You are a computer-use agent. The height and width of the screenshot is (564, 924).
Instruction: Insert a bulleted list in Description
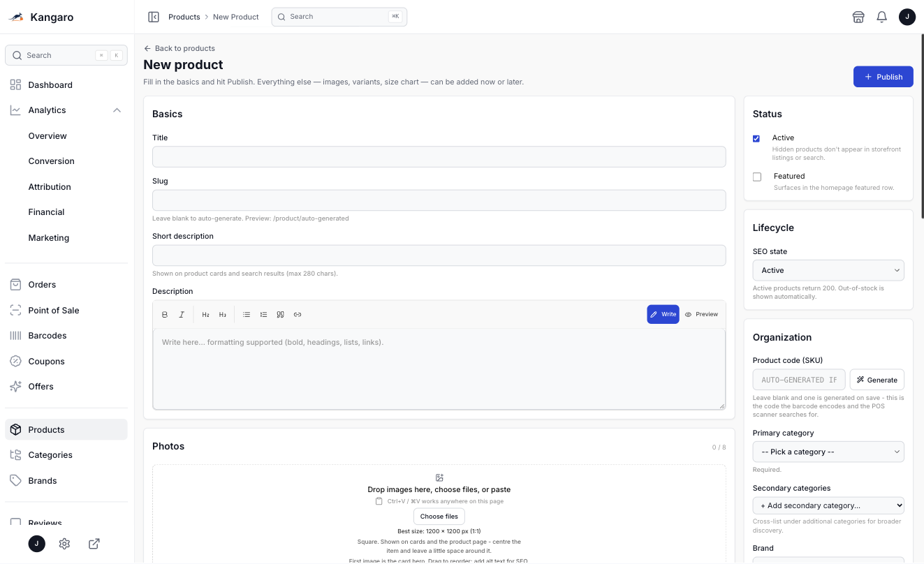click(247, 315)
